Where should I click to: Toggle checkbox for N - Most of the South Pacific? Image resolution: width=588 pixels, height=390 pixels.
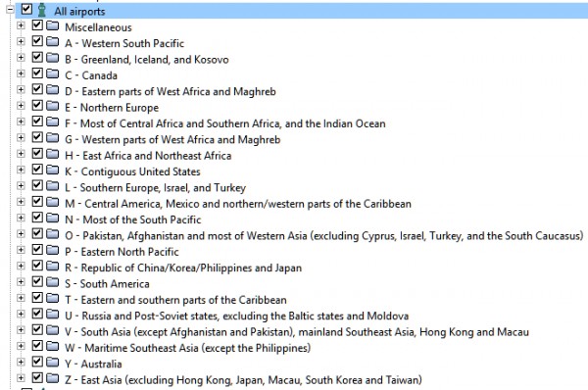tap(37, 218)
